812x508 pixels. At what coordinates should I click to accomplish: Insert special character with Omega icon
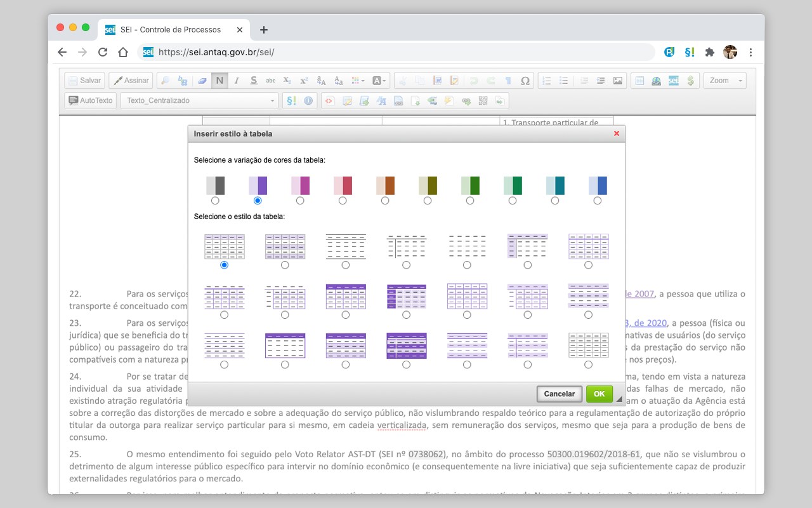[x=525, y=81]
